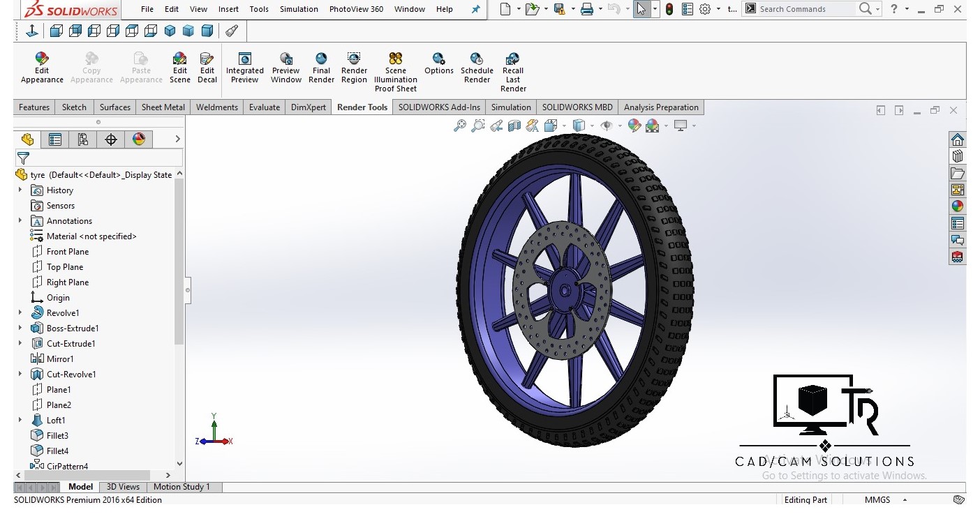Click the Search Commands input field

pyautogui.click(x=805, y=9)
